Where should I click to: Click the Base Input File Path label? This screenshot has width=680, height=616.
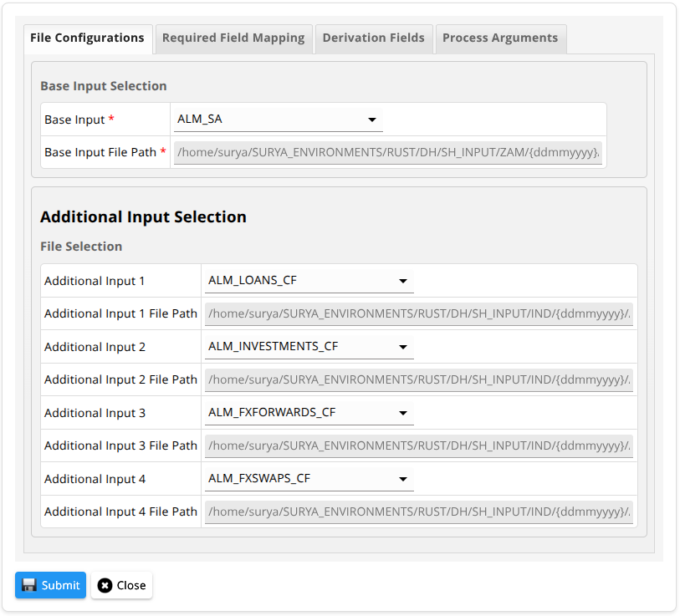(100, 153)
